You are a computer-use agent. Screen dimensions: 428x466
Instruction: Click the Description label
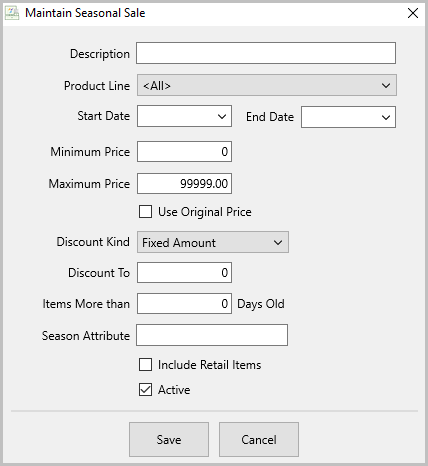(x=100, y=54)
